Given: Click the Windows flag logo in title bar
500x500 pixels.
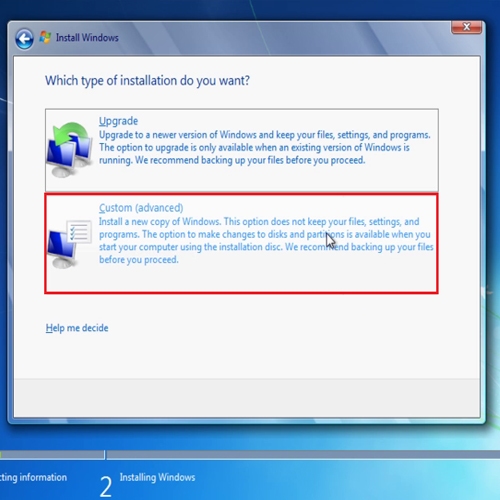Looking at the screenshot, I should [x=45, y=37].
